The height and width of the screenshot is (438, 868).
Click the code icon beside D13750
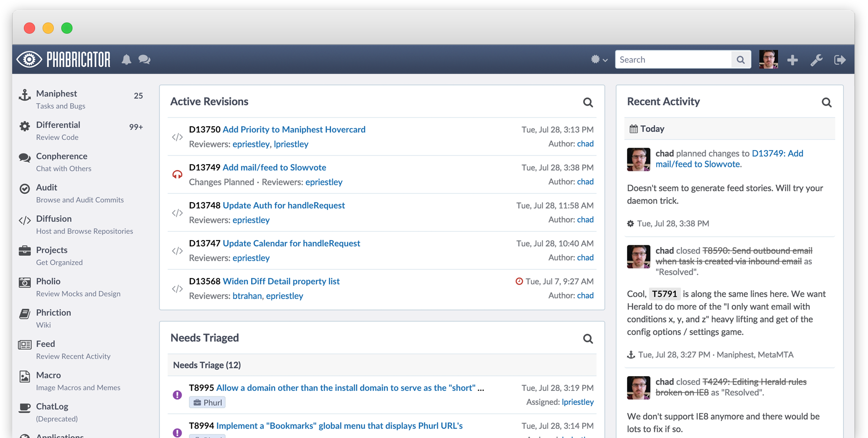point(177,137)
